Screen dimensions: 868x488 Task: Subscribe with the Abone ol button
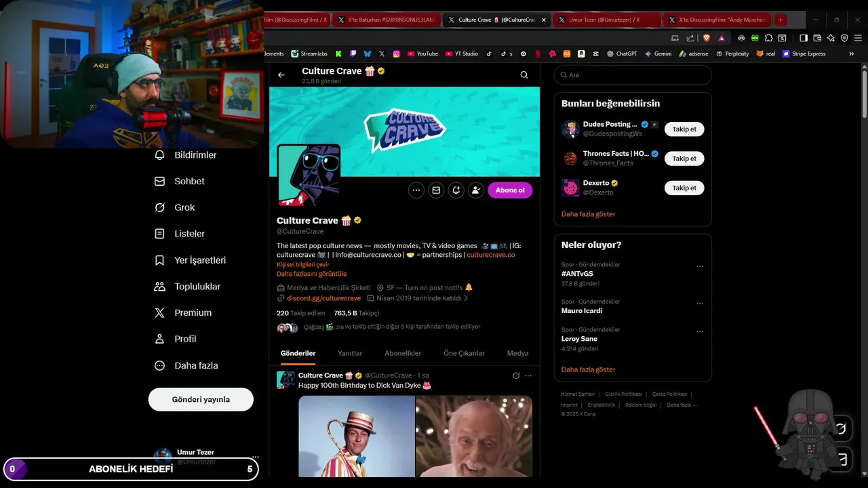510,190
